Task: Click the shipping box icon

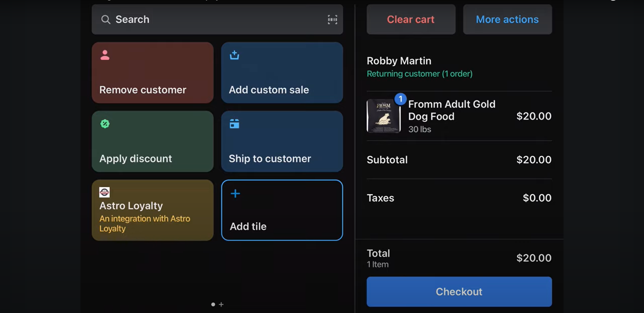Action: click(234, 124)
